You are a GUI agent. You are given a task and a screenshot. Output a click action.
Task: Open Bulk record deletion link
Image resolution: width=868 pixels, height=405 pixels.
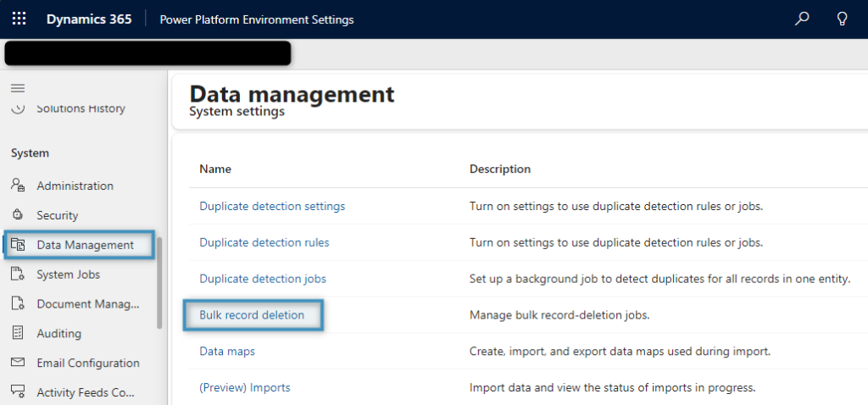(252, 315)
